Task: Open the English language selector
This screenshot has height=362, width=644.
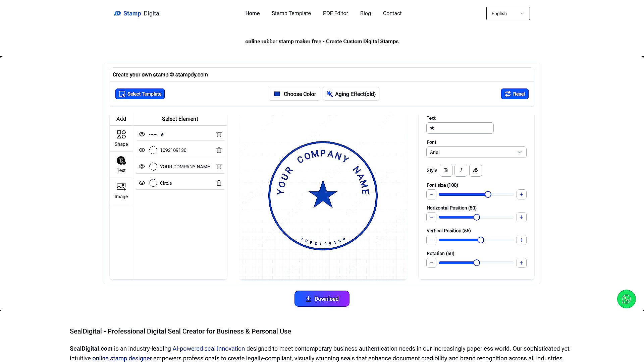Action: click(508, 13)
